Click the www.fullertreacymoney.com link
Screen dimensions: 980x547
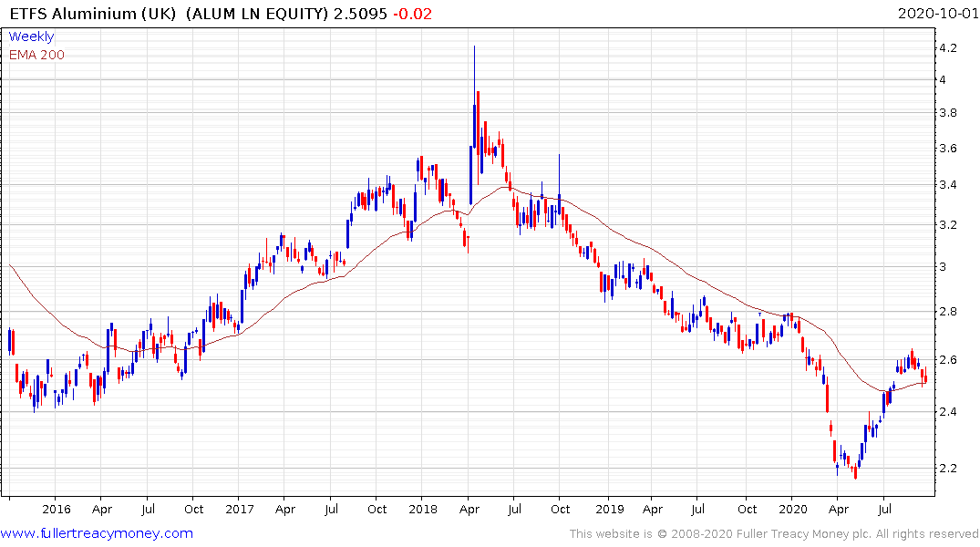coord(97,533)
